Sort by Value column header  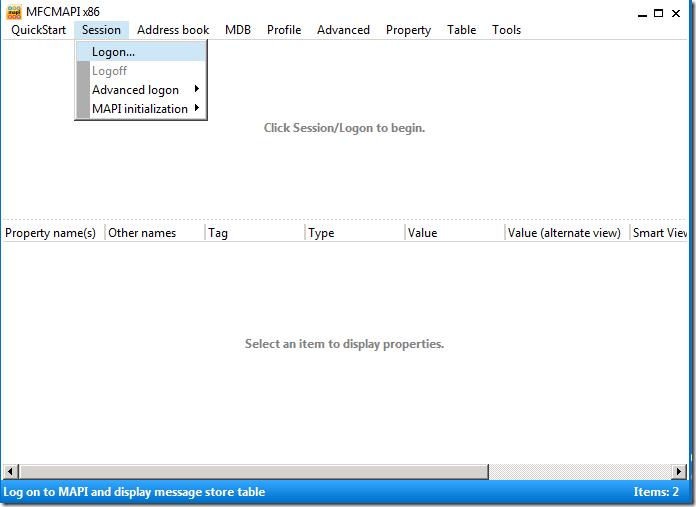point(455,233)
